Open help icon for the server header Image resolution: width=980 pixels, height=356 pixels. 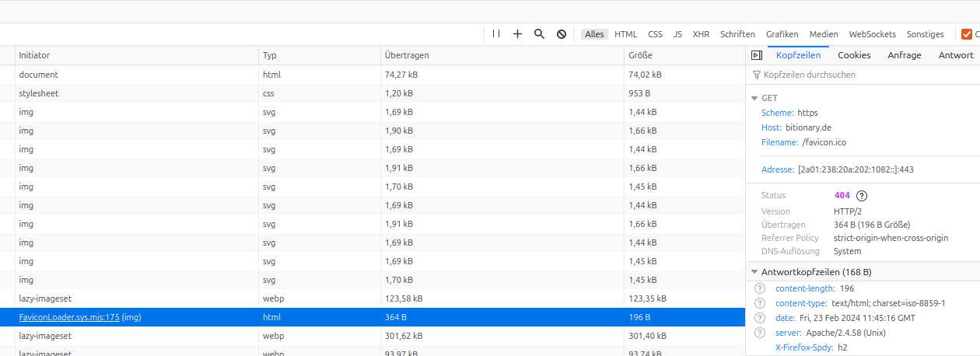click(x=760, y=333)
